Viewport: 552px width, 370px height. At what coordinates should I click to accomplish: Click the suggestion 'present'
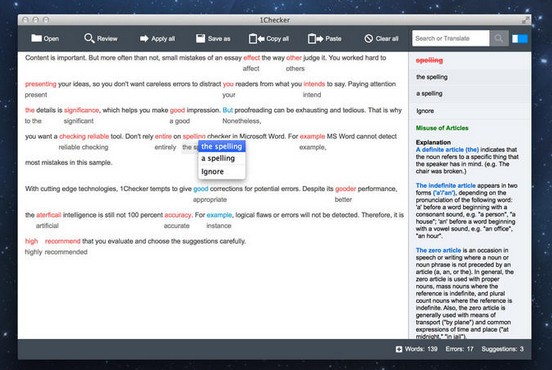[x=36, y=95]
